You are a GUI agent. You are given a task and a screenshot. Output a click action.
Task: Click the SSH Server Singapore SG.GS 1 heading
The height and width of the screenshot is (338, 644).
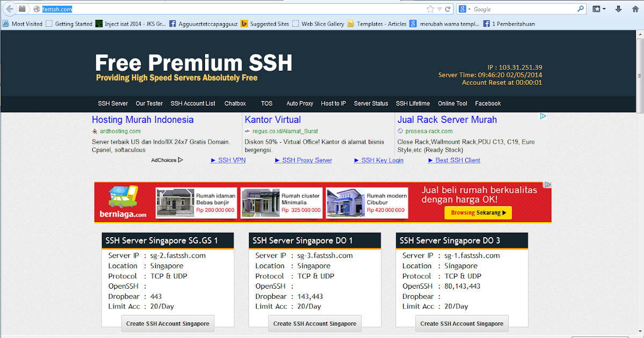162,241
